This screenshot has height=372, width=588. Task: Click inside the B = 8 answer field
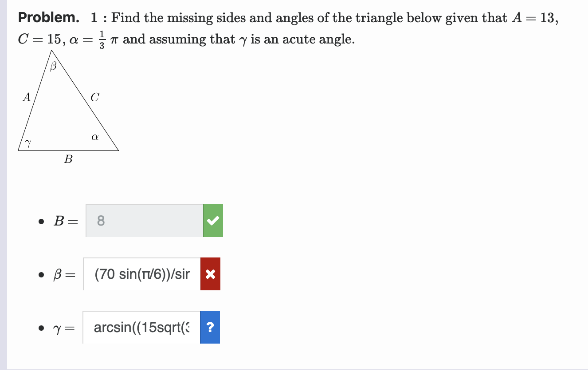click(142, 221)
